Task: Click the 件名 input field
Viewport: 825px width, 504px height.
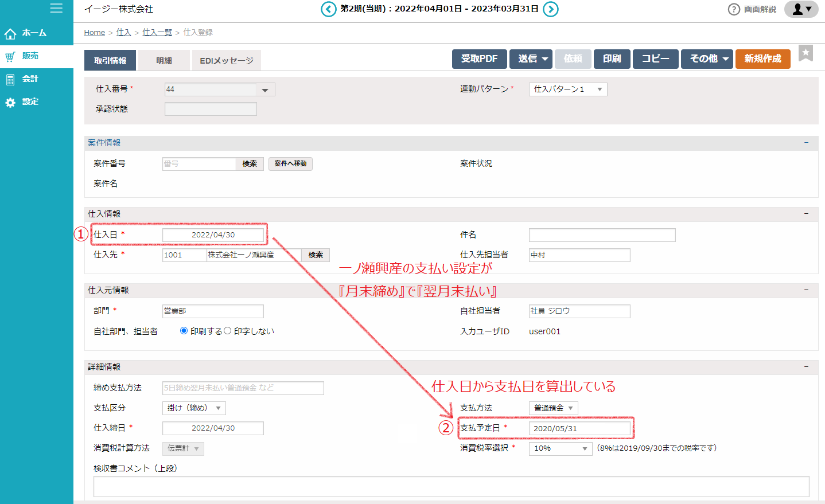Action: (x=602, y=235)
